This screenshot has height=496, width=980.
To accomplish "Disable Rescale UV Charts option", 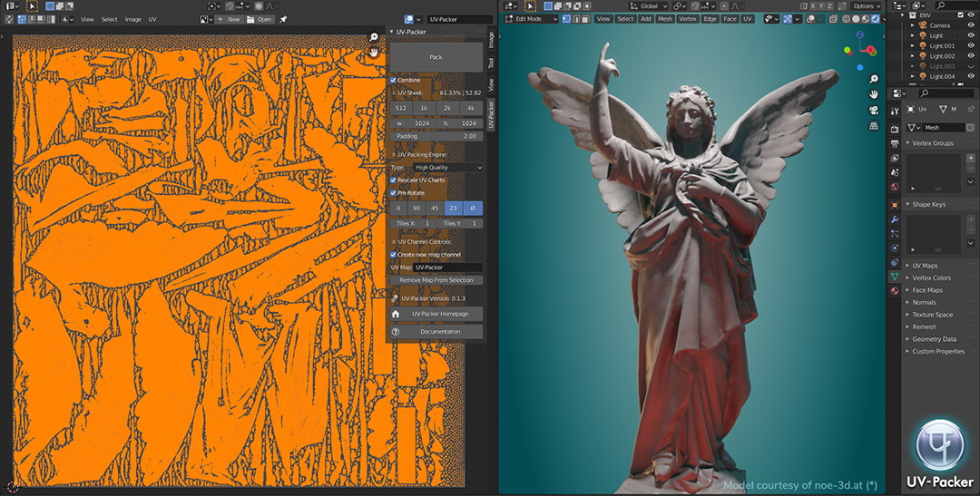I will pyautogui.click(x=394, y=180).
